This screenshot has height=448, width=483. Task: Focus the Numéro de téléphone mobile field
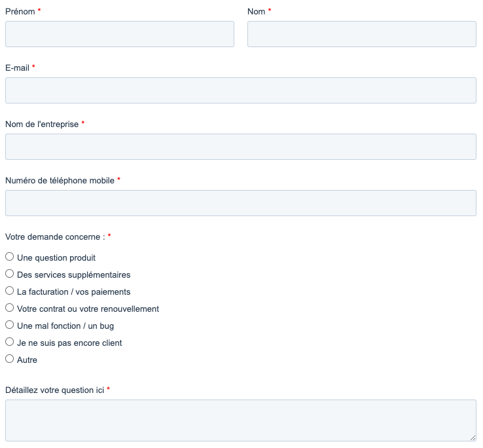click(241, 203)
